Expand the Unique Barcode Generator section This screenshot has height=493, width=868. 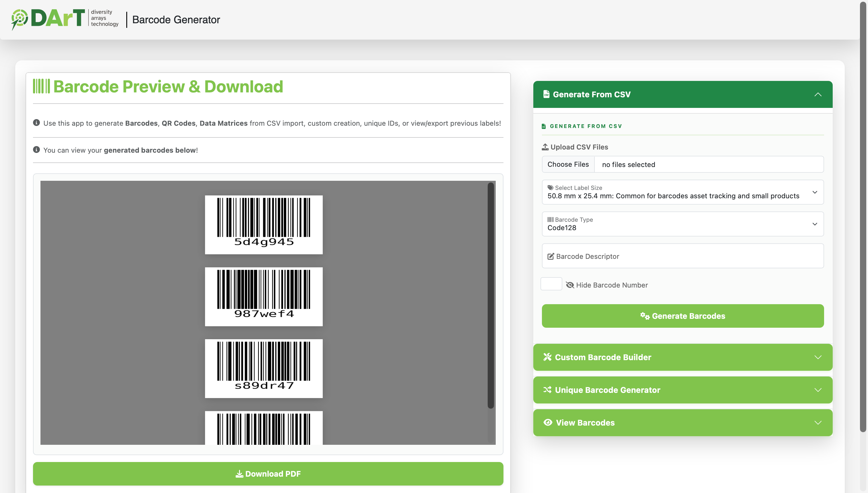682,390
